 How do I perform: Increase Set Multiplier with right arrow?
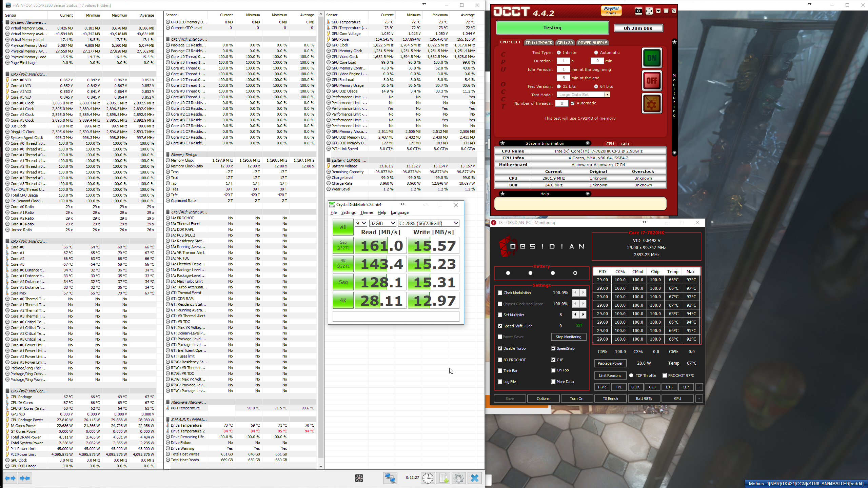point(583,315)
